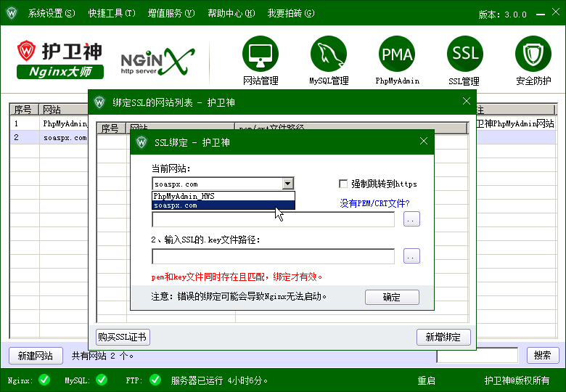
Task: Browse for the .key file path
Action: [x=411, y=256]
